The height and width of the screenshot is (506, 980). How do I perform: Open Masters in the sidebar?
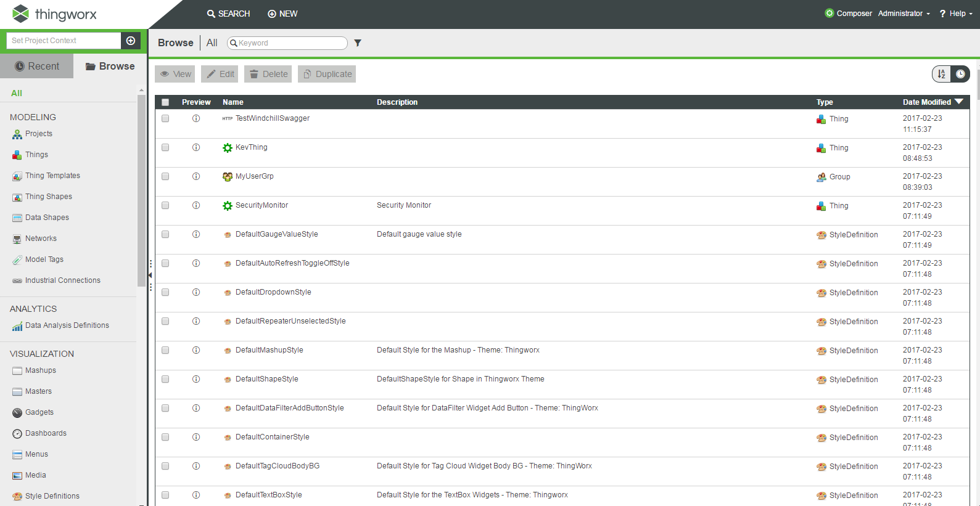(x=38, y=391)
